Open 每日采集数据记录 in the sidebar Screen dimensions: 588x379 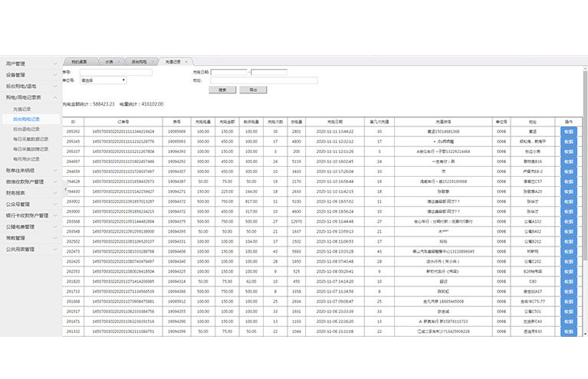(x=31, y=139)
